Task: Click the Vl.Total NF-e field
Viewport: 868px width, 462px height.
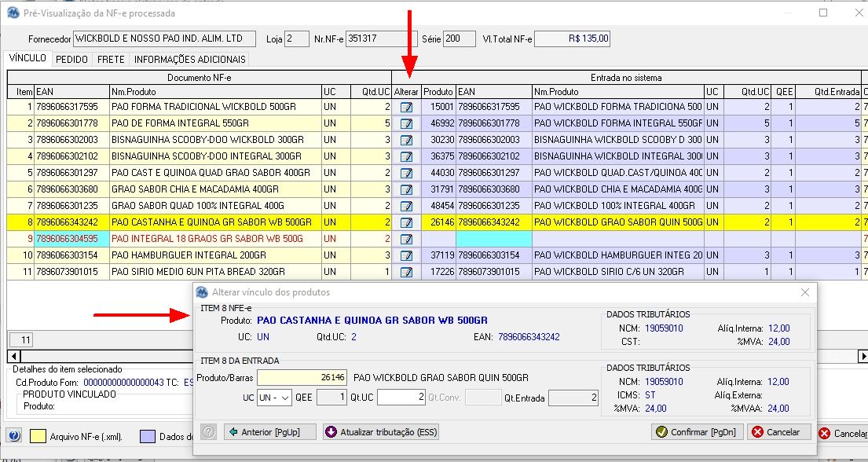Action: click(x=573, y=38)
